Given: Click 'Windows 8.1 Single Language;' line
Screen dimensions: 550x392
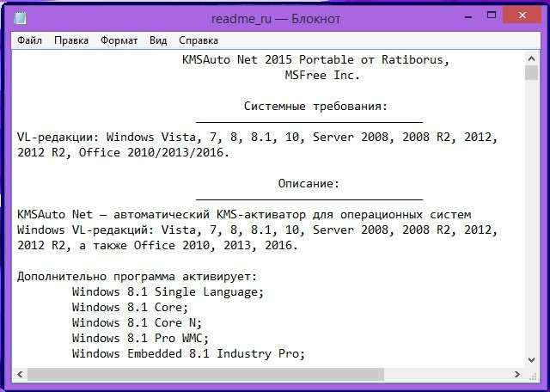Looking at the screenshot, I should [168, 292].
